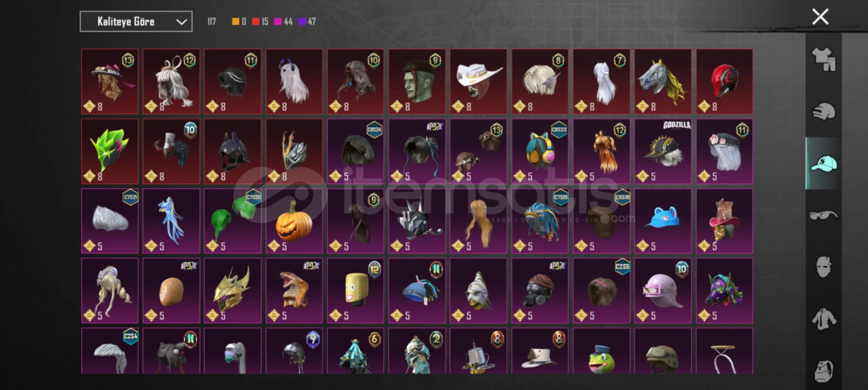This screenshot has width=868, height=390.
Task: Filter by the pink quality swatch
Action: click(x=278, y=21)
